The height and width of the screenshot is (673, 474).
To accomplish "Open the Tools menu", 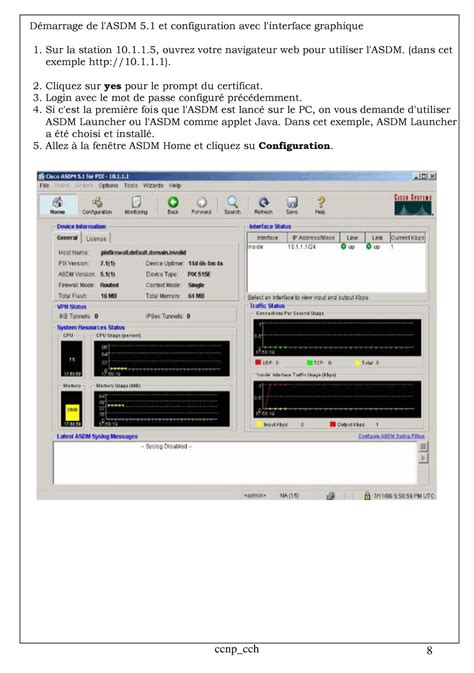I will pos(131,185).
